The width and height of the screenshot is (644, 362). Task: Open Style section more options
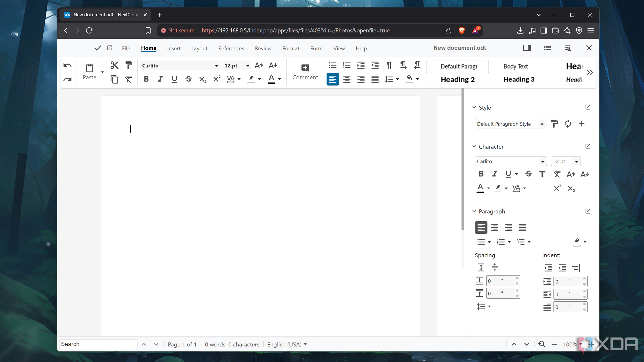pos(588,107)
